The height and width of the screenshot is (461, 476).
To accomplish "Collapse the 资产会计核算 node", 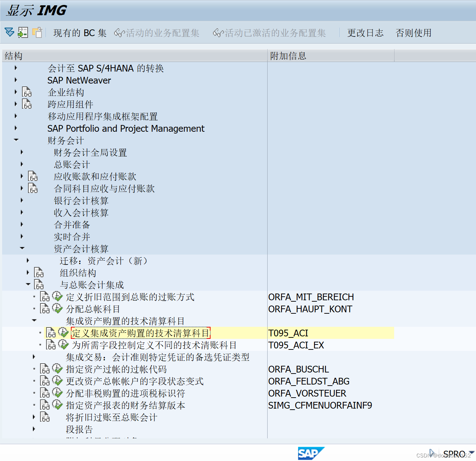I will pos(22,248).
